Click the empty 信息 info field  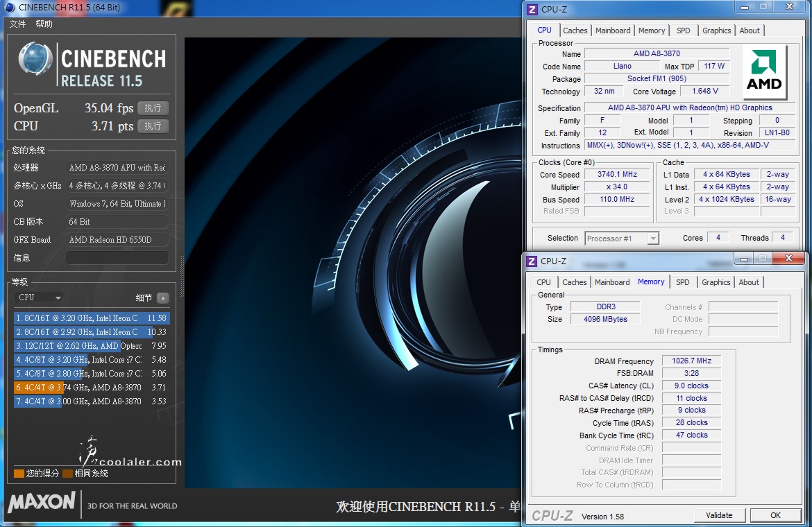click(x=117, y=257)
